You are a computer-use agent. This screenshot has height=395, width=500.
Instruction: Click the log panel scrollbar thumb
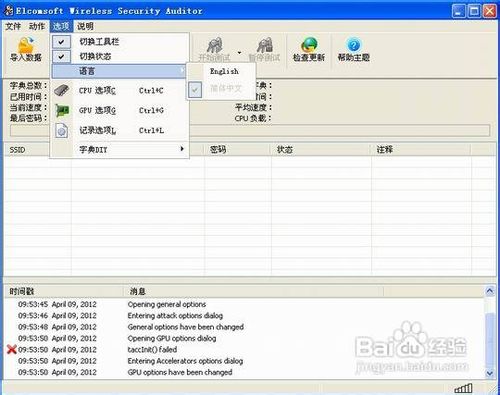490,340
